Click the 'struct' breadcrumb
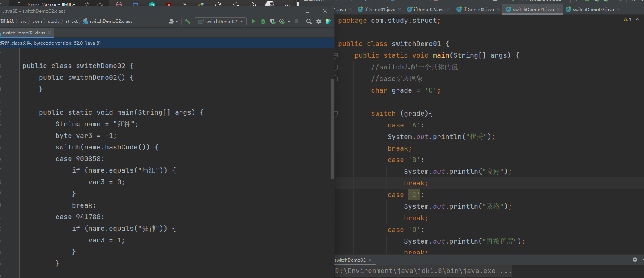The image size is (644, 278). pyautogui.click(x=72, y=21)
